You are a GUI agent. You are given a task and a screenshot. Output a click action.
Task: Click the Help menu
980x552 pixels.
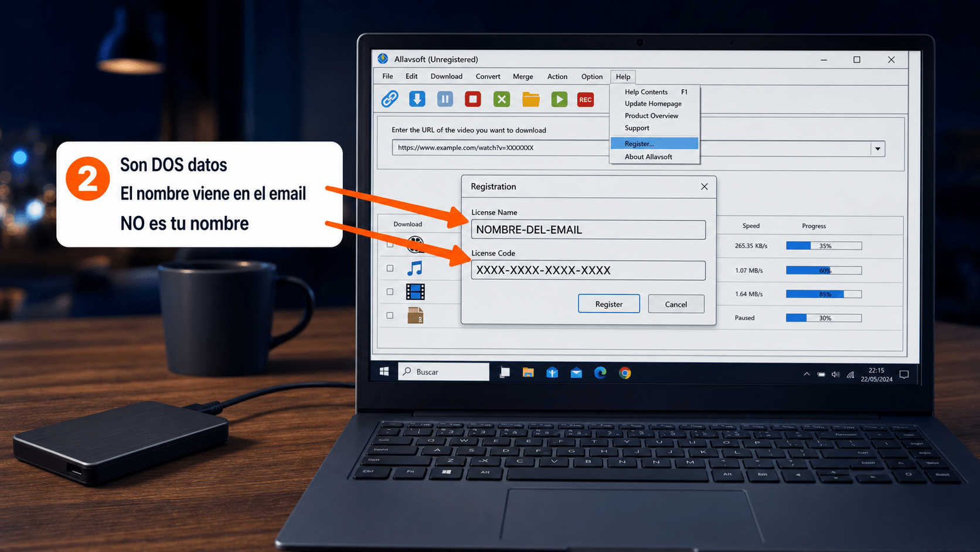pos(623,77)
